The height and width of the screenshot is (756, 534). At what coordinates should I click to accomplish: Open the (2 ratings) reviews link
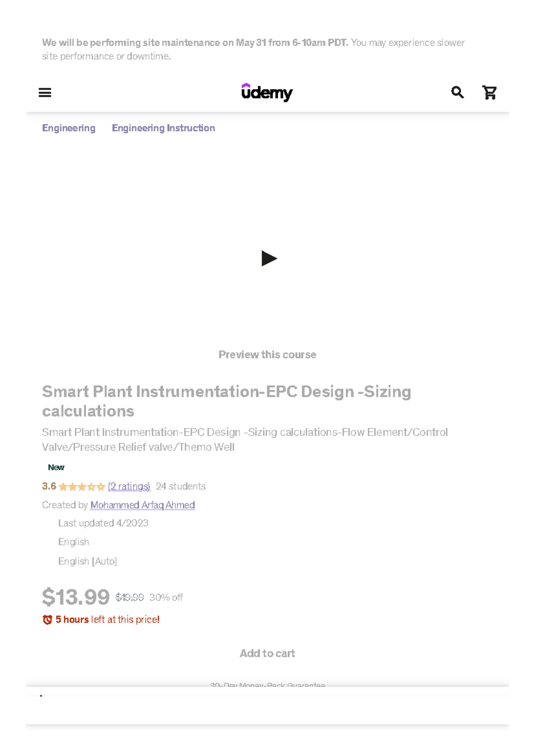[129, 486]
